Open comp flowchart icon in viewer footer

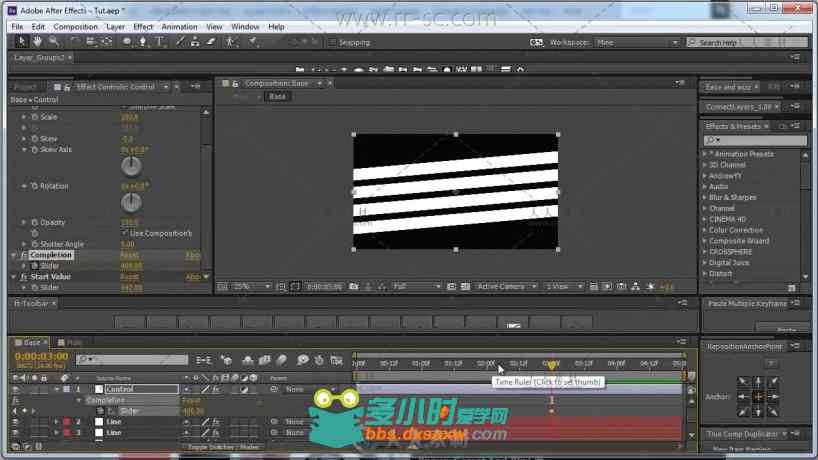[635, 286]
